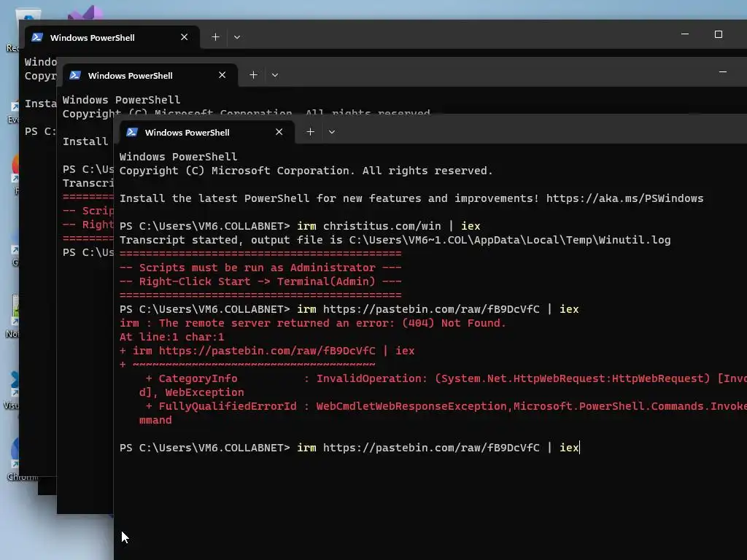Minimize the back PowerShell window
The image size is (747, 560).
[x=685, y=34]
